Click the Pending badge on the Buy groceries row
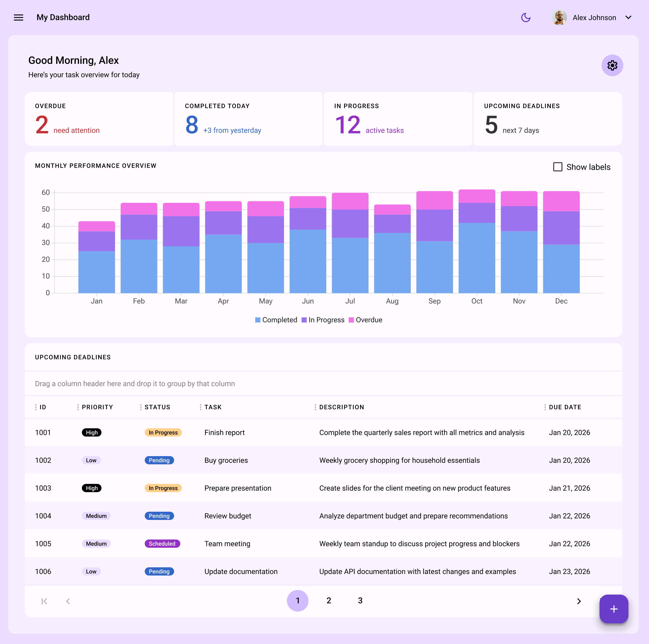Screen dimensions: 649x644 pyautogui.click(x=159, y=460)
